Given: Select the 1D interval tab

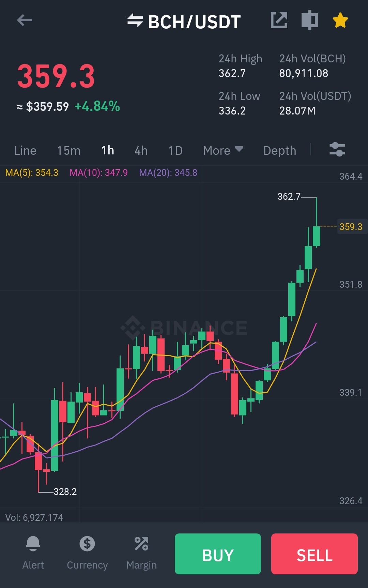Looking at the screenshot, I should (x=175, y=150).
